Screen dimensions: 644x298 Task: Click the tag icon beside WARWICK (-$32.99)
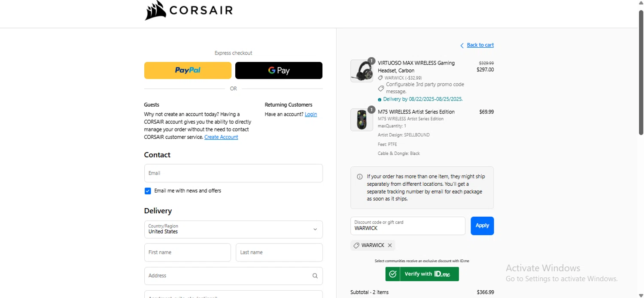click(380, 78)
